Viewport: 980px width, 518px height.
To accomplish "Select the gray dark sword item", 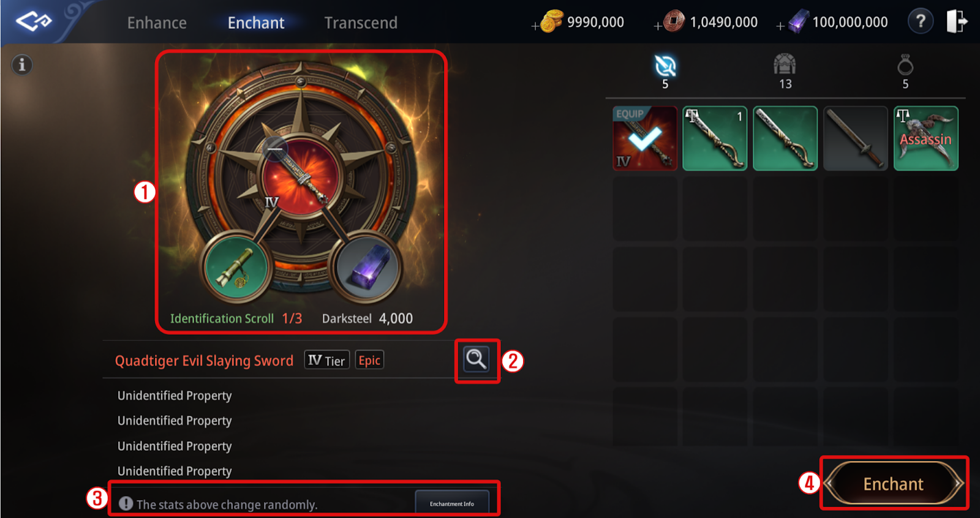I will click(856, 138).
